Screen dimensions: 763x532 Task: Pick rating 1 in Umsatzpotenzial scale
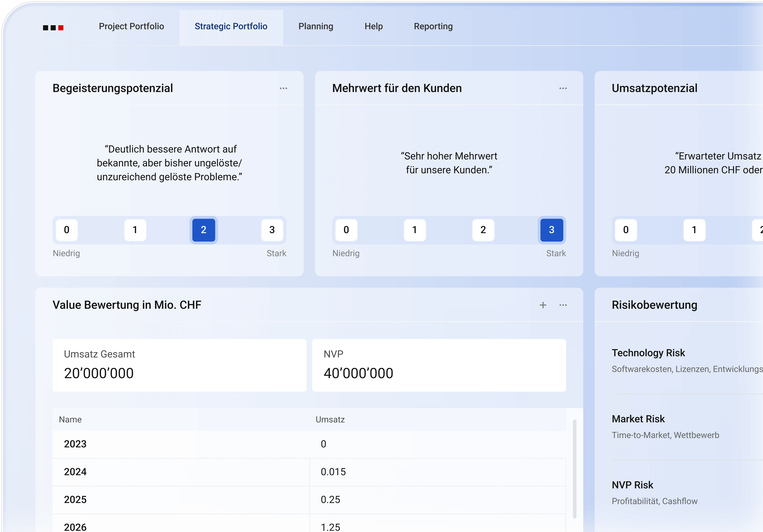(695, 230)
